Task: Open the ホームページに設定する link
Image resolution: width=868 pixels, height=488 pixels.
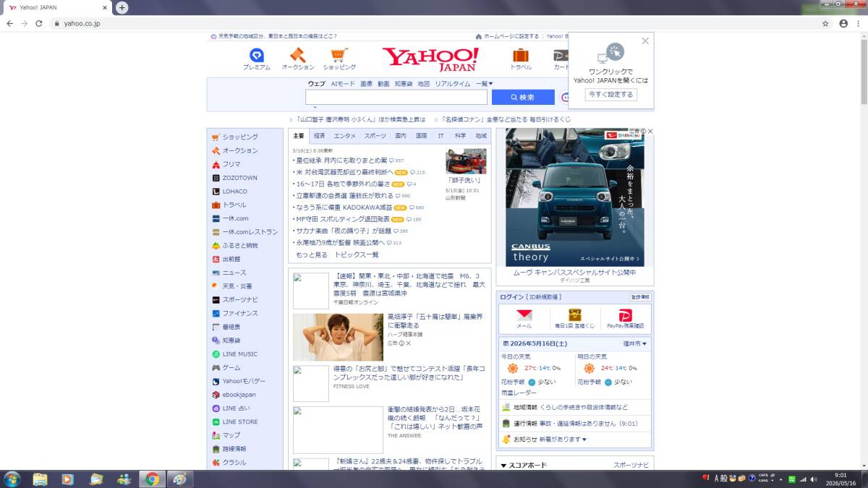Action: (x=511, y=36)
